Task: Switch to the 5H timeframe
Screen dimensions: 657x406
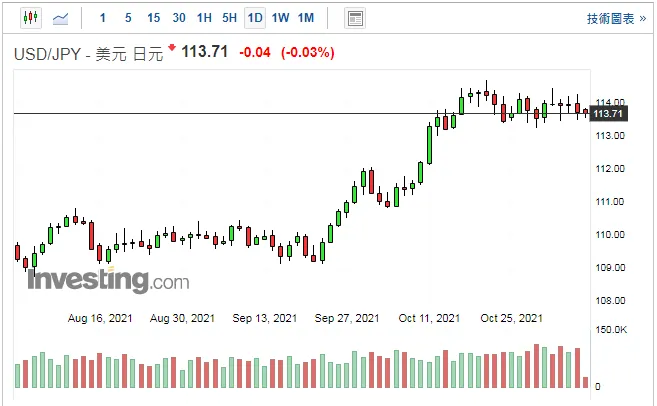Action: pyautogui.click(x=229, y=18)
